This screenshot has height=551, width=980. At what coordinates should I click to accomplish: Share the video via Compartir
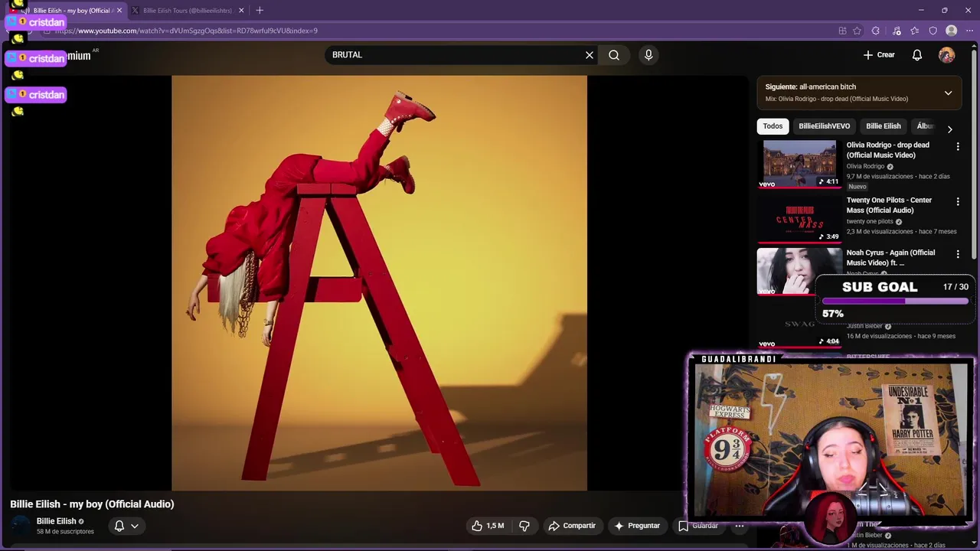point(572,526)
